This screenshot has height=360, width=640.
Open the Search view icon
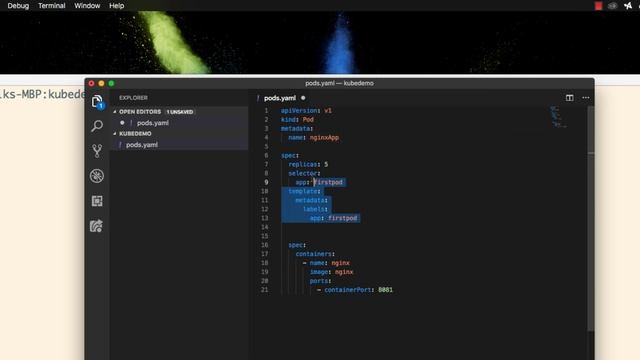point(97,126)
